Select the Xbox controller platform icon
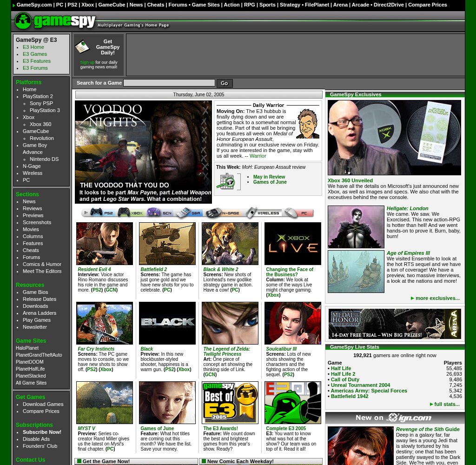 (x=131, y=213)
